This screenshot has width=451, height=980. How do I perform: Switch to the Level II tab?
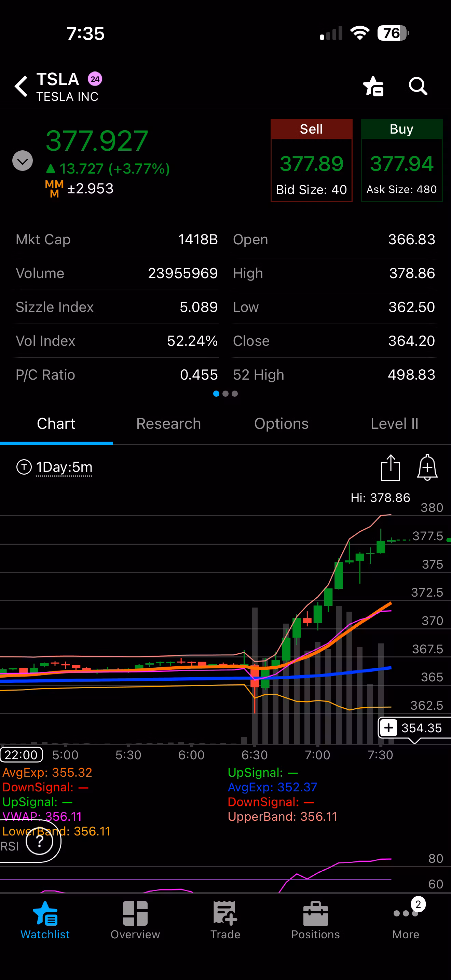tap(394, 424)
